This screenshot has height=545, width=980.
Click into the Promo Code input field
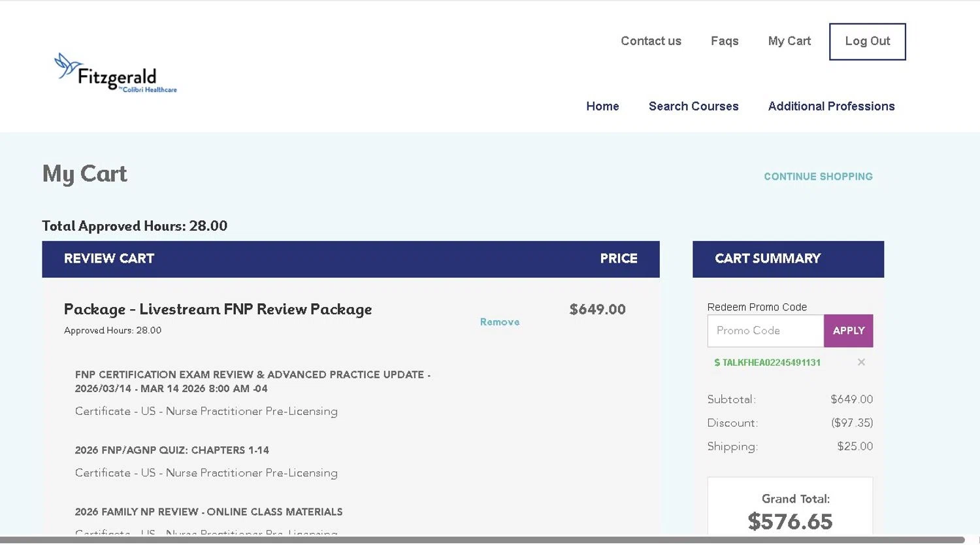tap(765, 331)
